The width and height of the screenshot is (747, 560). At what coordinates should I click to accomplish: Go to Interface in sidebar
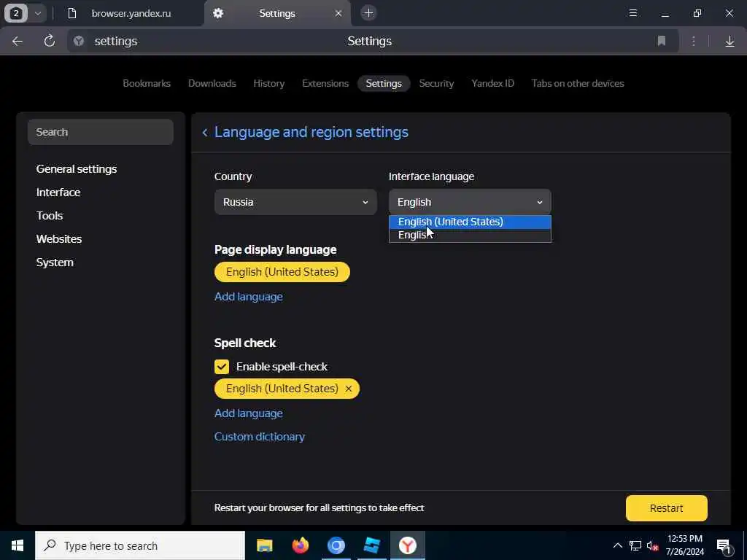(x=58, y=192)
